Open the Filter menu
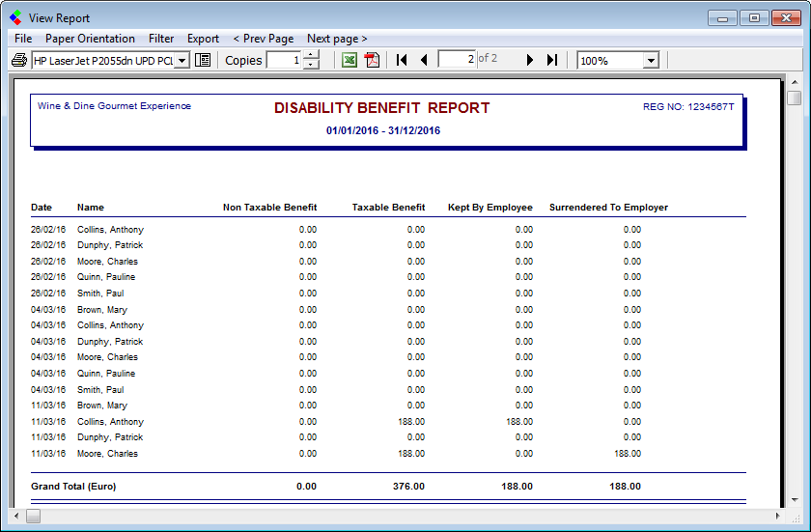This screenshot has height=532, width=811. tap(161, 39)
